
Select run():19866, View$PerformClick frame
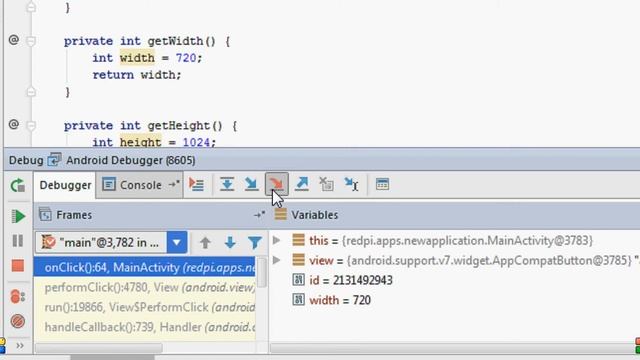point(145,307)
